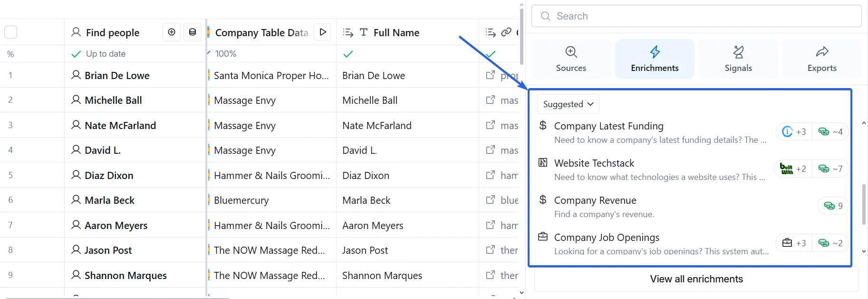Click the add icon in Find people header

point(172,32)
